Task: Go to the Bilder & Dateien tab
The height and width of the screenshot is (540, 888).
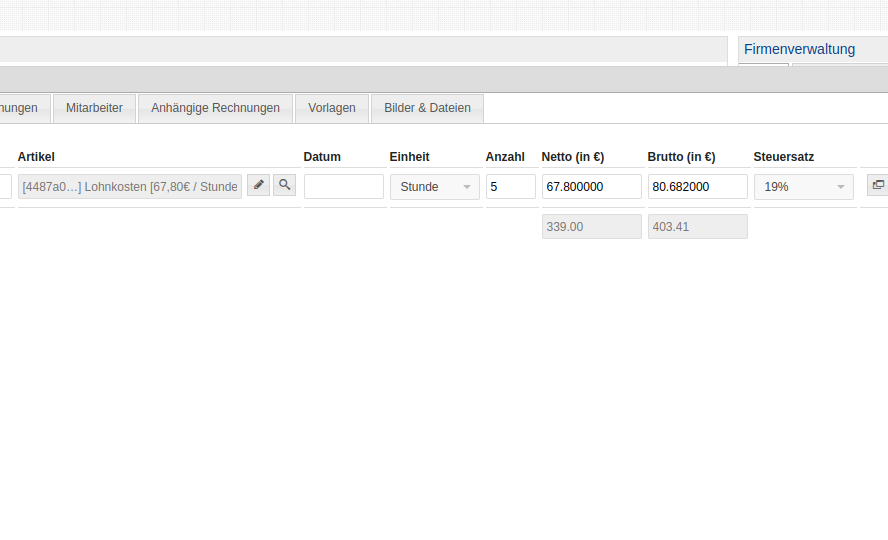Action: tap(427, 108)
